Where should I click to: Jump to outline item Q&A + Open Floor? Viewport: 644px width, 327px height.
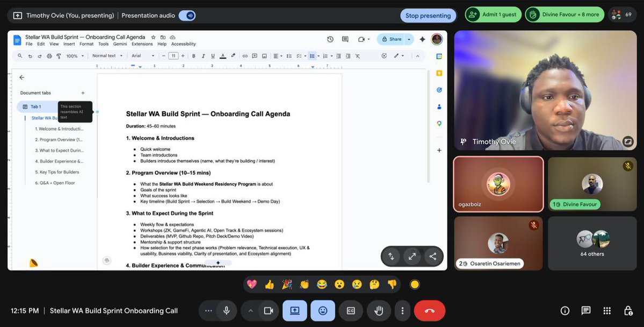[55, 183]
